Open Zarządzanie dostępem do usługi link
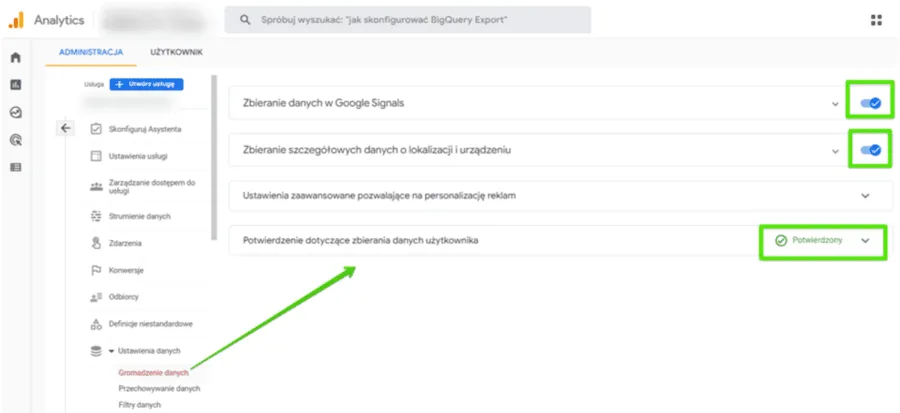900x413 pixels. click(x=152, y=186)
